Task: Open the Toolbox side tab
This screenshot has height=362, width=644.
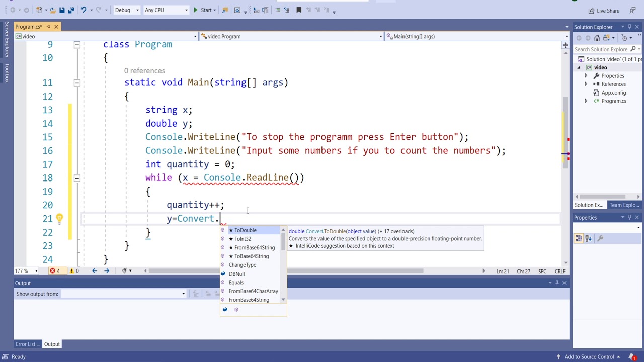Action: pos(7,73)
